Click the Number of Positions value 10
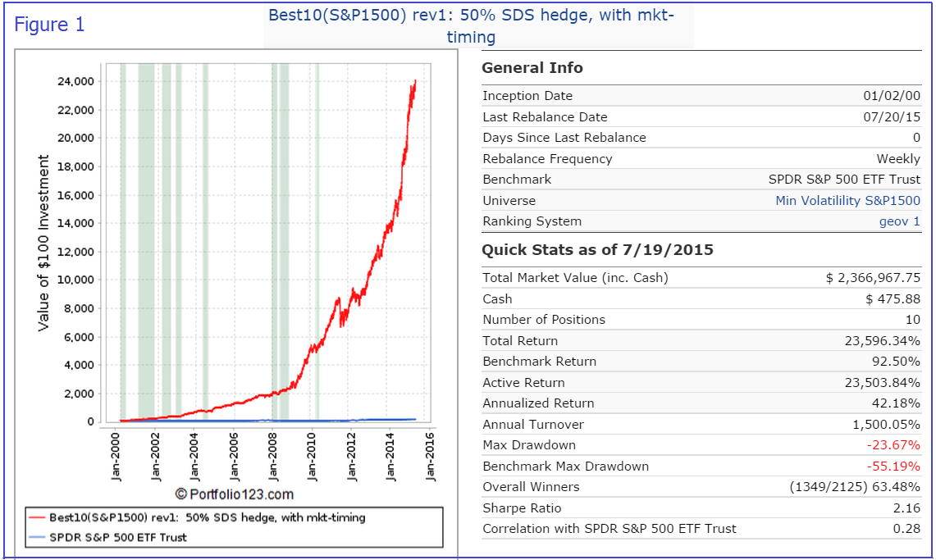This screenshot has height=560, width=936. 913,320
